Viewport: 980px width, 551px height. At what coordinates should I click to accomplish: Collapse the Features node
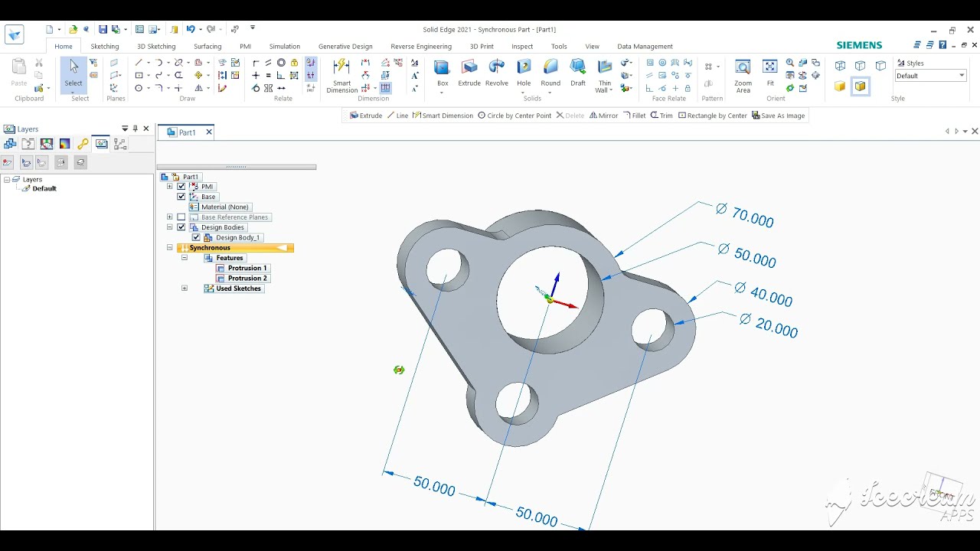(185, 258)
